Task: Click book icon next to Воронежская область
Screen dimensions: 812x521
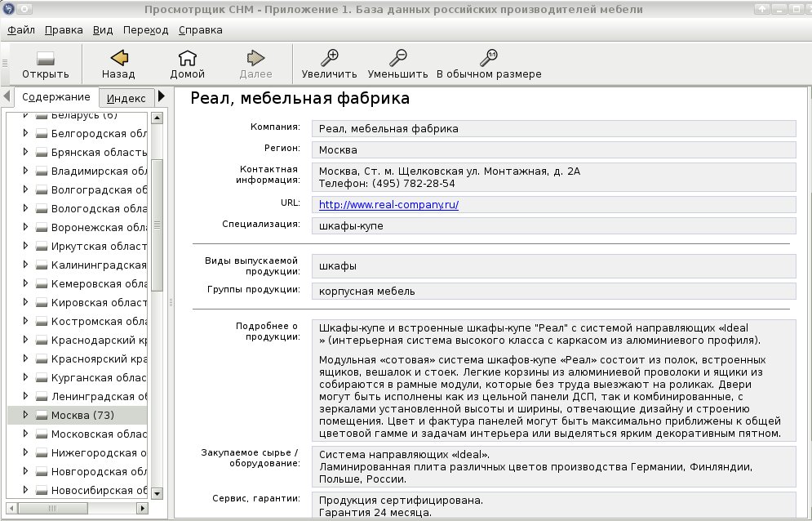Action: pyautogui.click(x=42, y=228)
